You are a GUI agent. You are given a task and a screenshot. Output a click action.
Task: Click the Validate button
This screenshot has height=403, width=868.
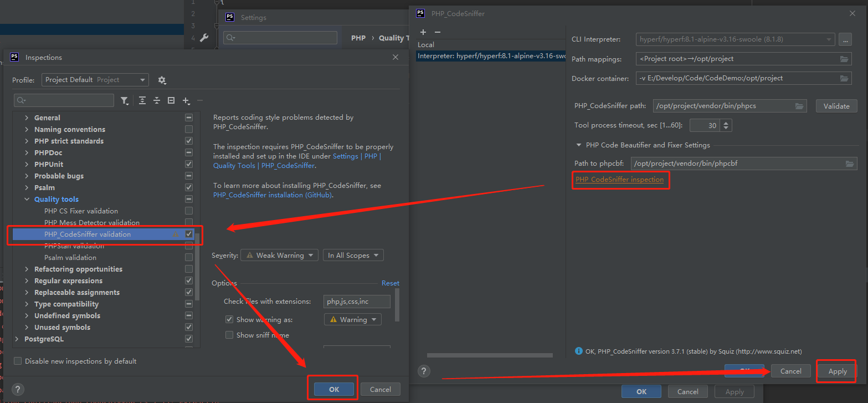836,106
